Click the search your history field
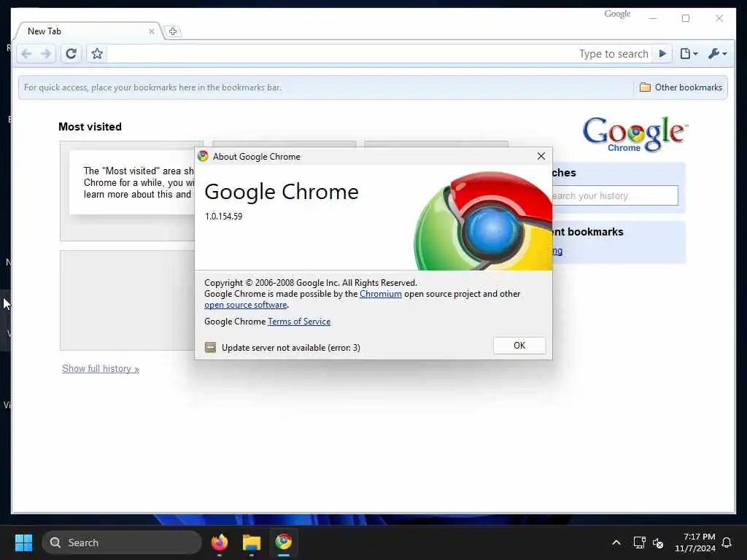Image resolution: width=747 pixels, height=560 pixels. point(614,195)
